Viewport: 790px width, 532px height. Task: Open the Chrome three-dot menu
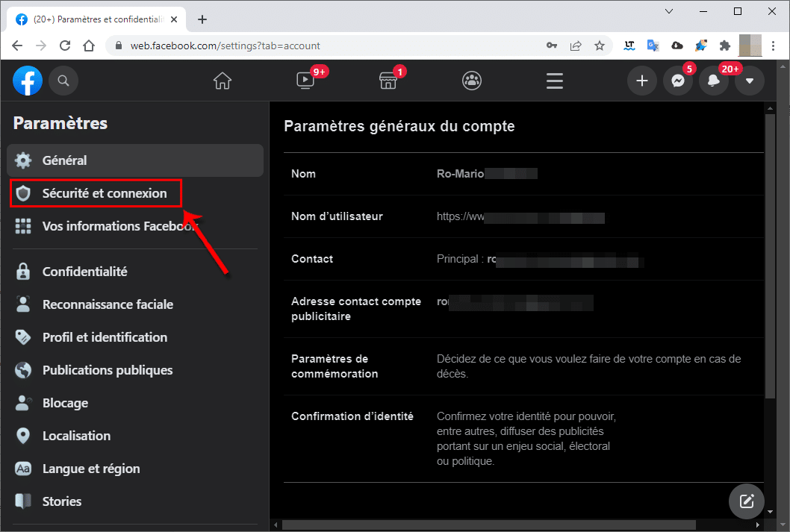(x=774, y=46)
